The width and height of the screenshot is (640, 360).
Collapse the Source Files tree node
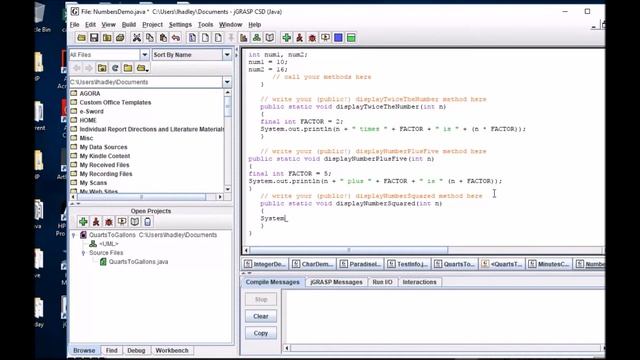click(x=84, y=253)
